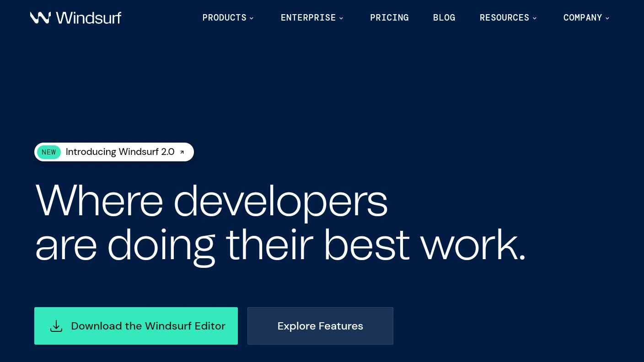644x362 pixels.
Task: Download the Windsurf Editor
Action: click(x=136, y=326)
